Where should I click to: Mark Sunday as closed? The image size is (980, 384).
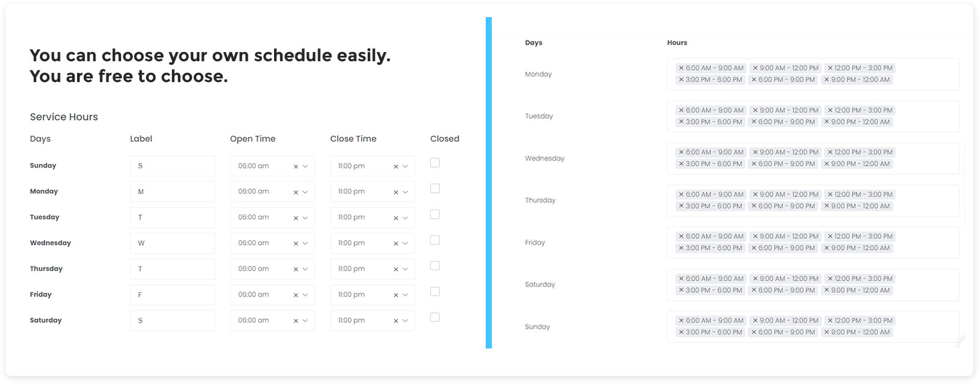(435, 163)
